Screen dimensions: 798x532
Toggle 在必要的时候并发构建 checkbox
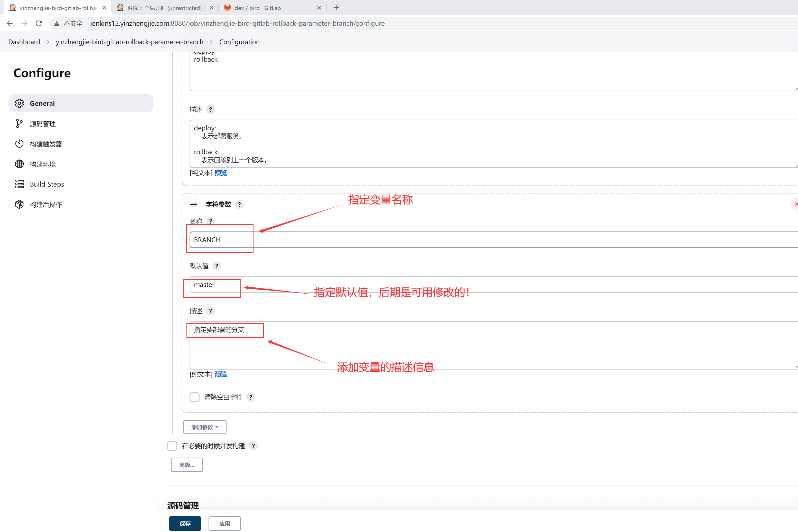172,446
